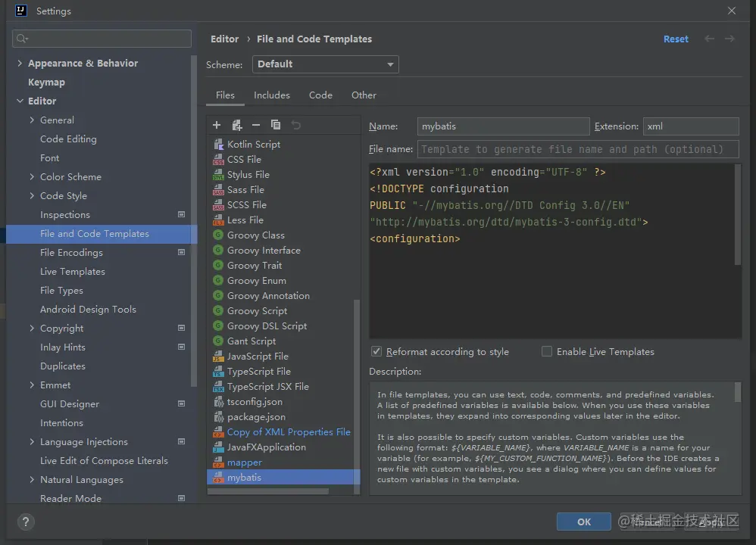Expand the Appearance & Behavior section
The width and height of the screenshot is (756, 545).
[20, 64]
